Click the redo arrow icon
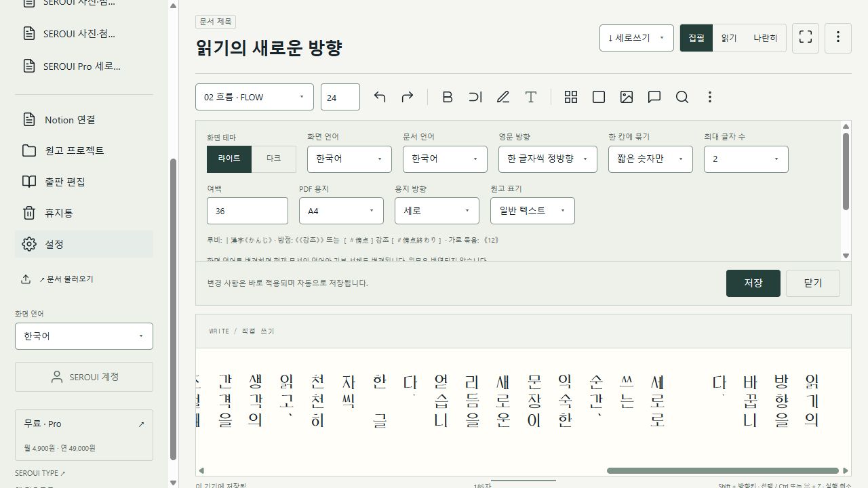868x488 pixels. point(408,97)
